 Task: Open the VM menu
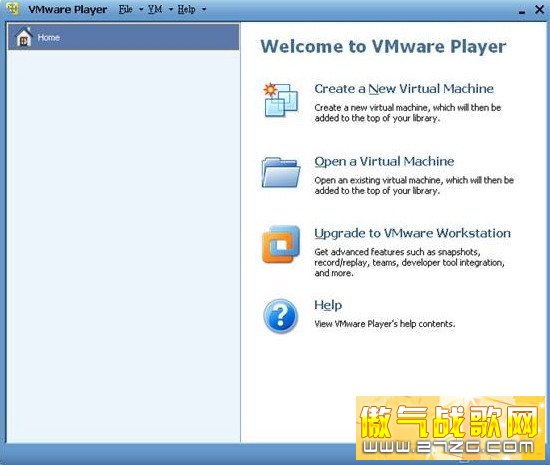point(155,9)
